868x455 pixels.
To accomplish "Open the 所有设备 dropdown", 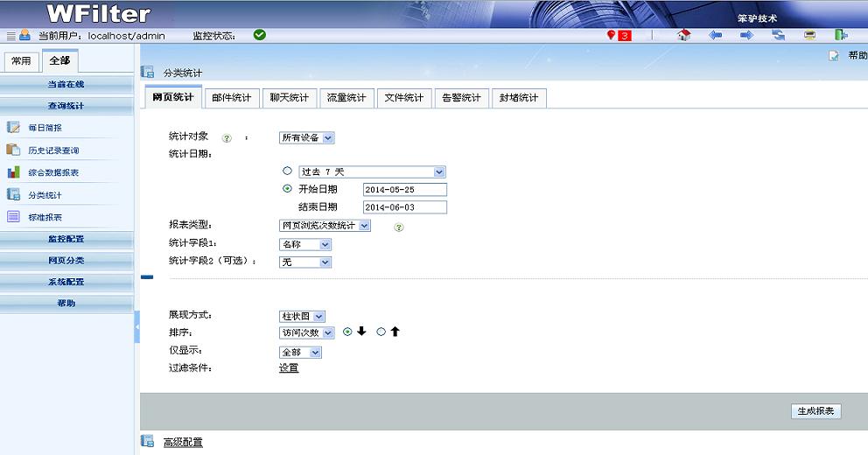I will [x=306, y=137].
